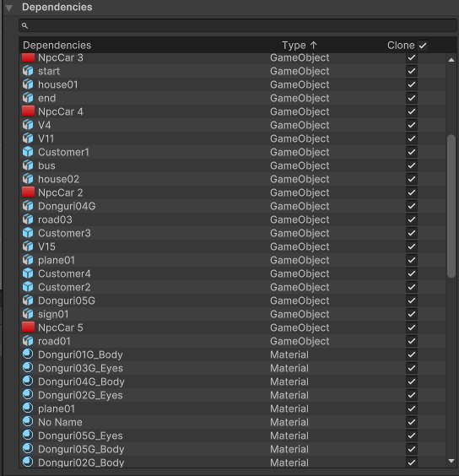459x476 pixels.
Task: Click the prefab icon beside V15
Action: [28, 246]
